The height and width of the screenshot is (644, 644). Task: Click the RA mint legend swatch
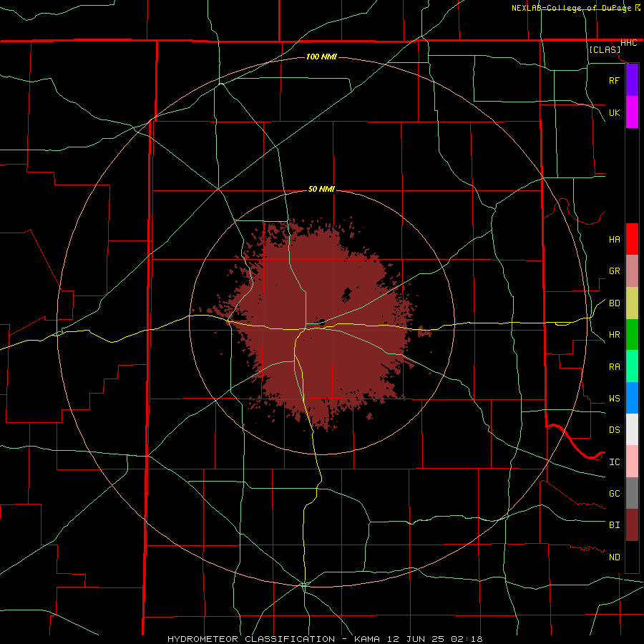pos(632,366)
